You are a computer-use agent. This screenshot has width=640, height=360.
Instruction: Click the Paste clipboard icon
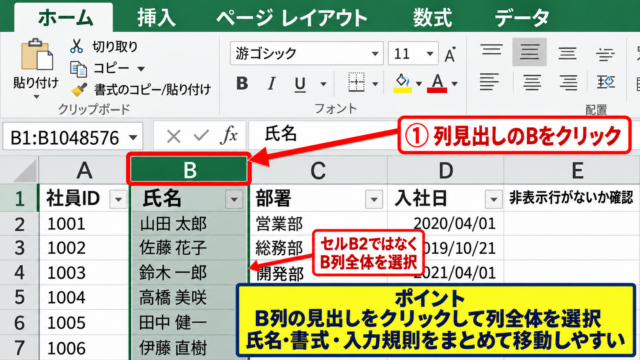[37, 55]
